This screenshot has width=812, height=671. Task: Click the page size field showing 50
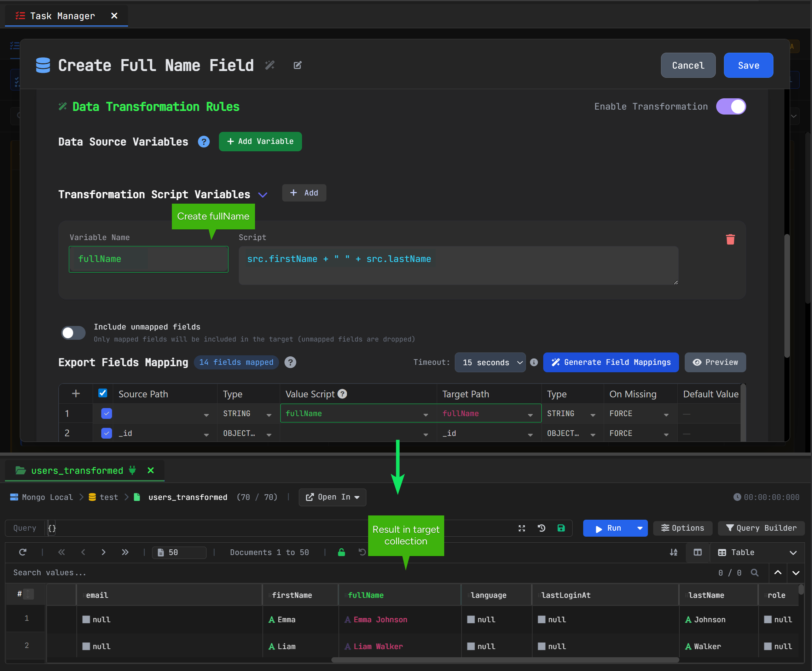point(179,552)
